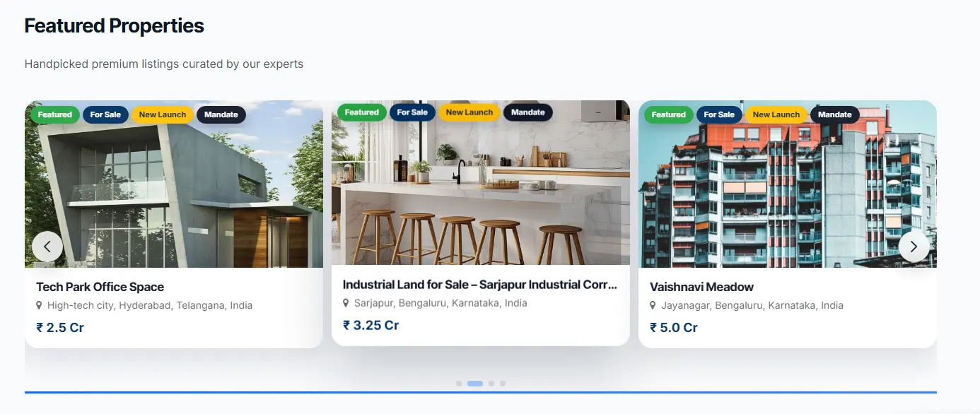Click For Sale badge on Vaishnavi Meadow card
The height and width of the screenshot is (414, 980).
point(719,114)
